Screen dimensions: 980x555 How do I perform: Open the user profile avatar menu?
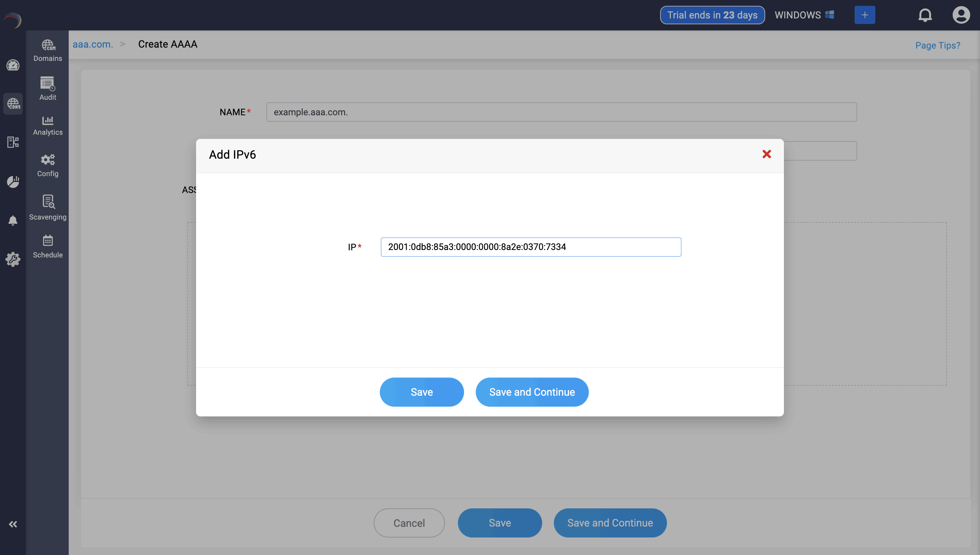tap(961, 15)
